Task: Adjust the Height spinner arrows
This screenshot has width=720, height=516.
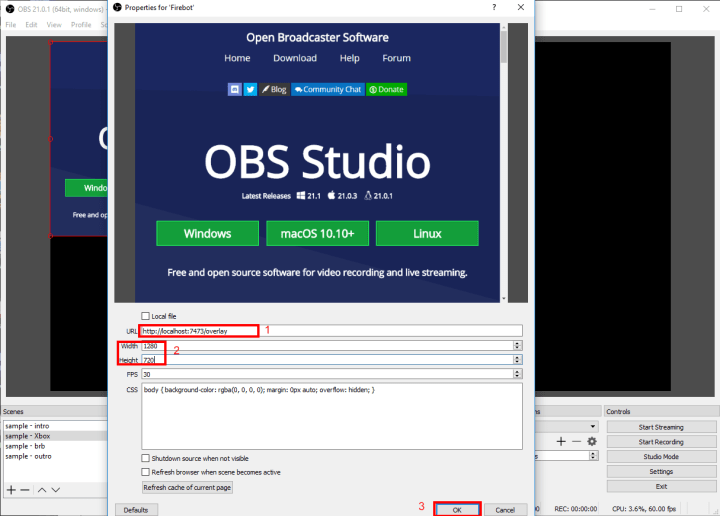Action: click(518, 360)
